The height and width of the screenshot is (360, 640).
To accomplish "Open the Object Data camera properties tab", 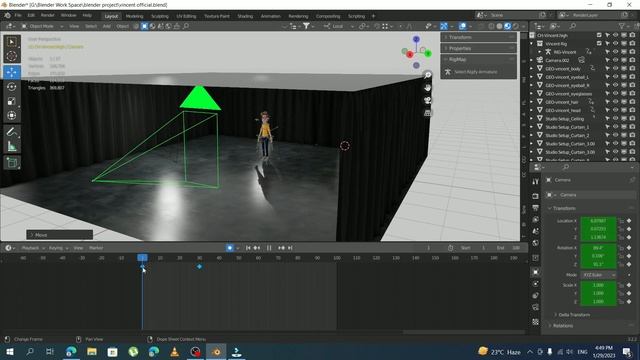I will click(536, 307).
